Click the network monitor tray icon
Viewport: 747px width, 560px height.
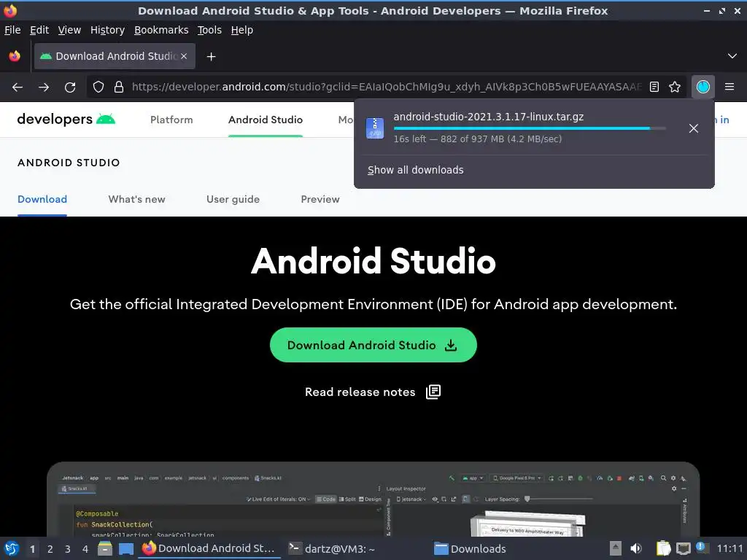click(683, 548)
